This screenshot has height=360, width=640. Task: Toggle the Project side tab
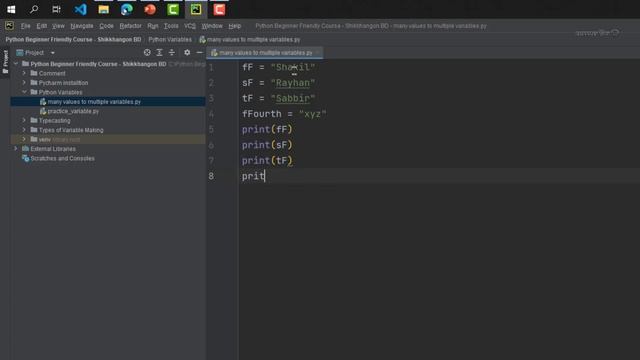coord(5,62)
